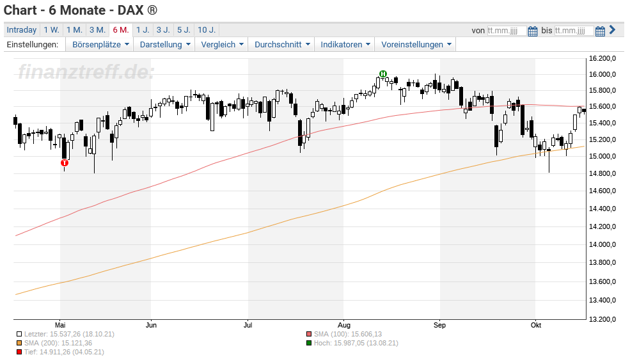
Task: Focus the 'von' start date input field
Action: 507,31
